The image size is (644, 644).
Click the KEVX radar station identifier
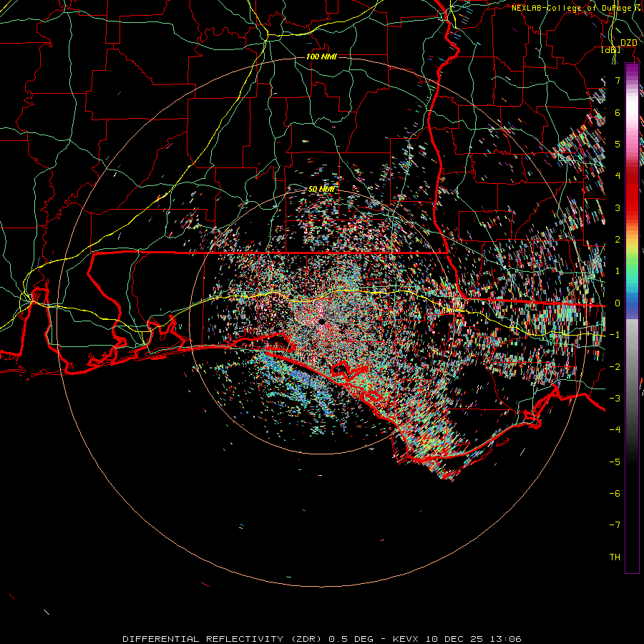point(407,639)
